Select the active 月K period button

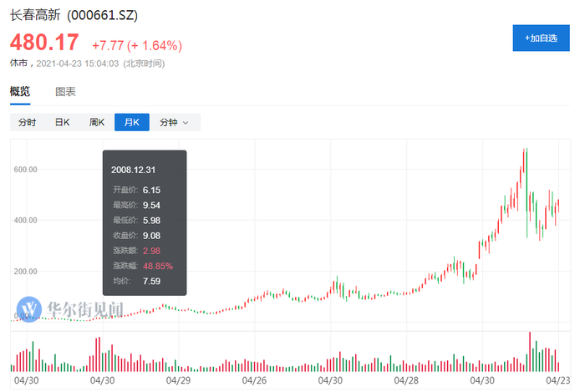coord(132,122)
